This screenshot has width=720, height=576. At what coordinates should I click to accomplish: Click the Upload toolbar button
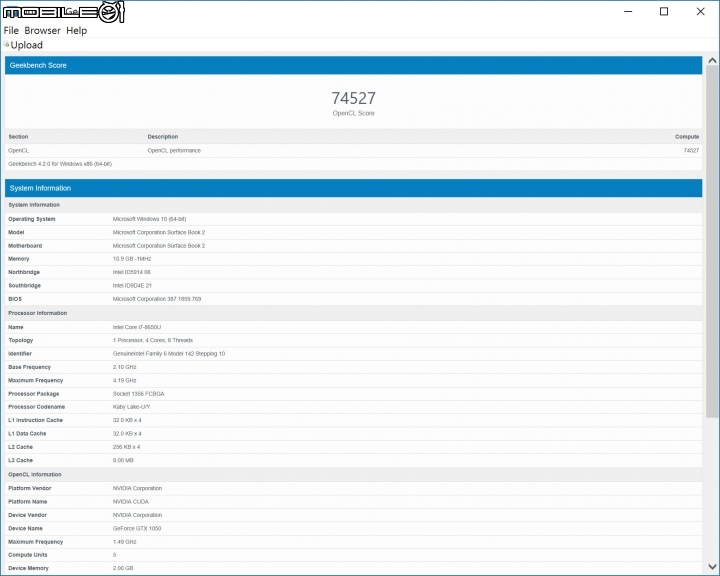tap(23, 45)
